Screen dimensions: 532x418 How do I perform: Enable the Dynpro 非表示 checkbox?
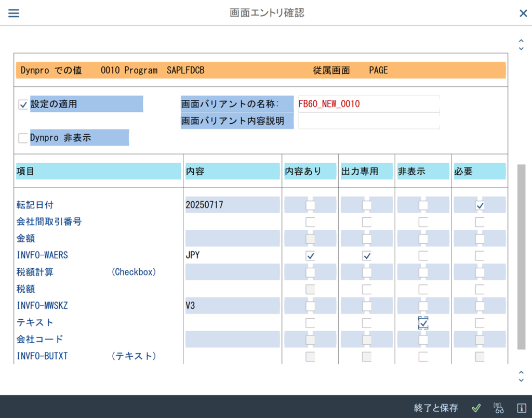point(23,138)
